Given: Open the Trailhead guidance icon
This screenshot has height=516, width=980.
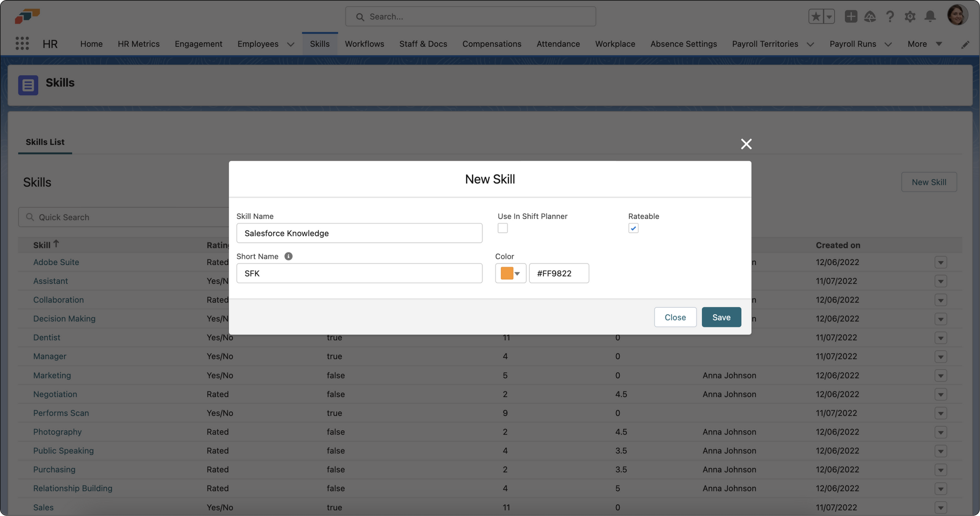Looking at the screenshot, I should (870, 16).
